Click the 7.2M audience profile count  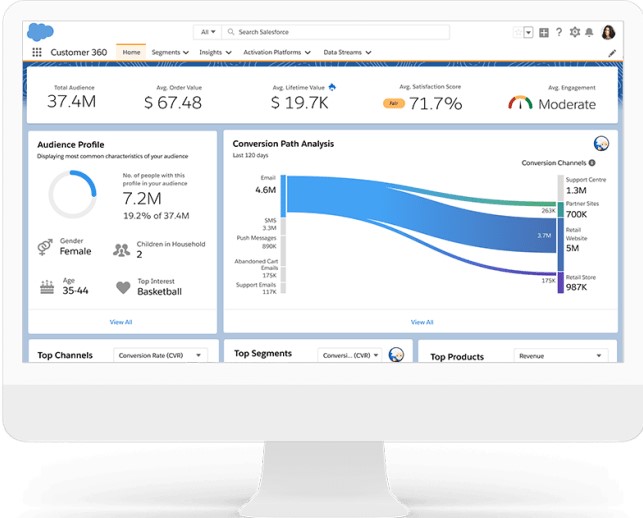pos(142,199)
